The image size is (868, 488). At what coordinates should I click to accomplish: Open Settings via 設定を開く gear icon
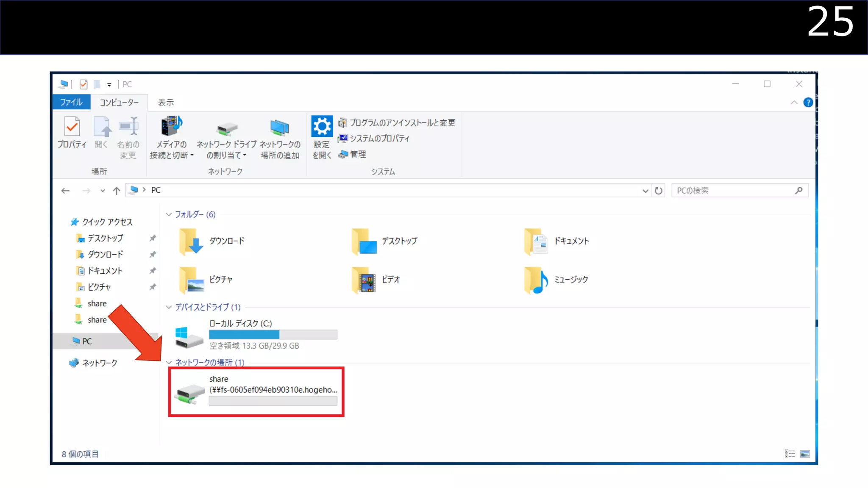coord(322,127)
